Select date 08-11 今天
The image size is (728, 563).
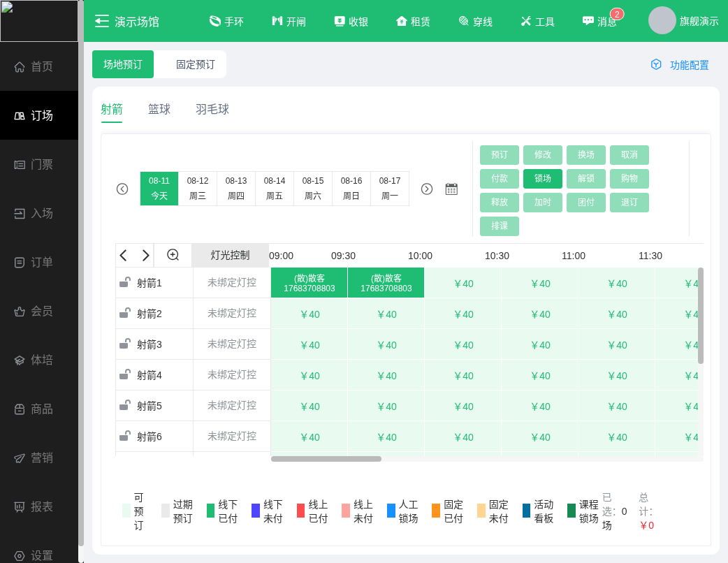click(159, 189)
